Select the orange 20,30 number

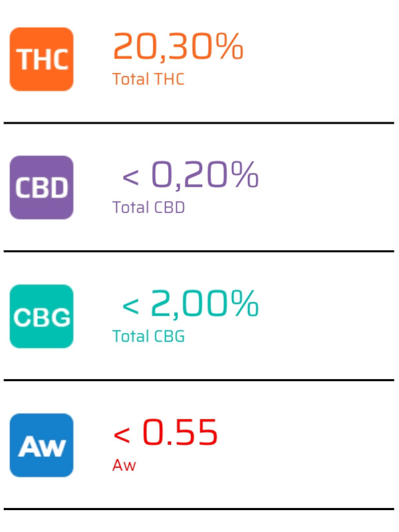[164, 47]
